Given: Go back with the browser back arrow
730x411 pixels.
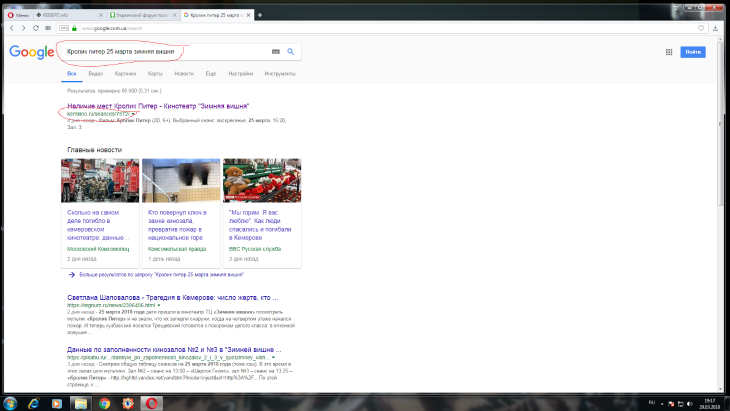Looking at the screenshot, I should tap(12, 28).
